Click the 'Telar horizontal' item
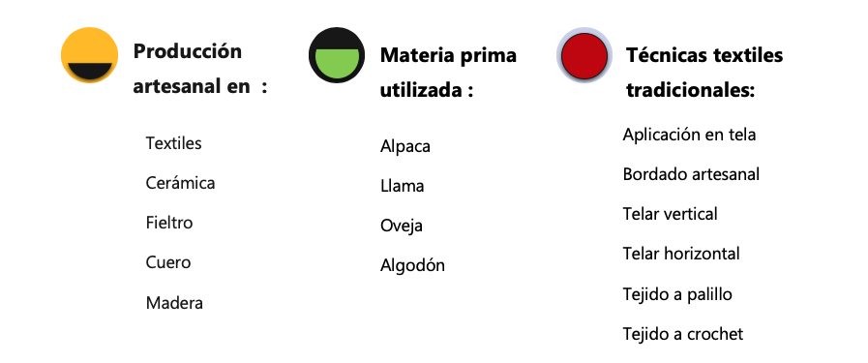The width and height of the screenshot is (868, 363). 681,254
